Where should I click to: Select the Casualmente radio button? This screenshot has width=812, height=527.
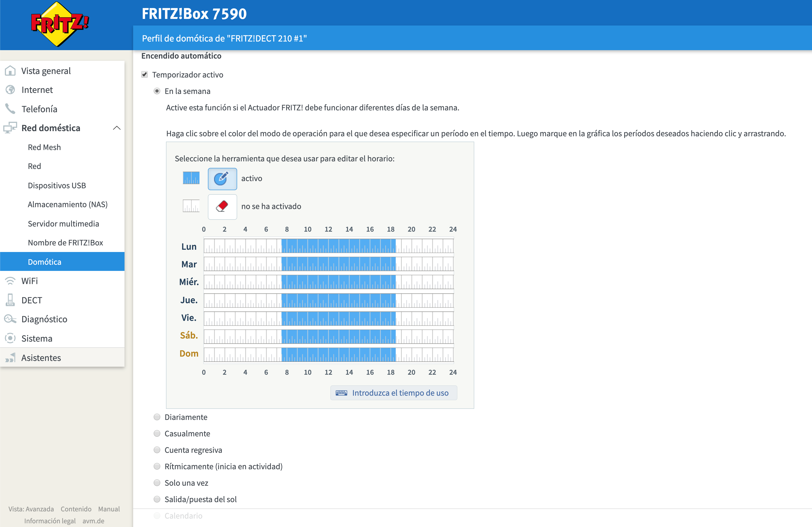157,433
